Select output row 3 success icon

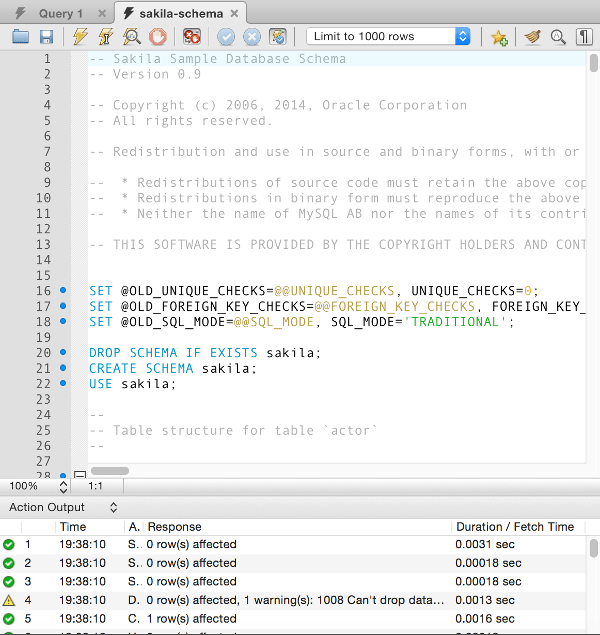point(9,582)
